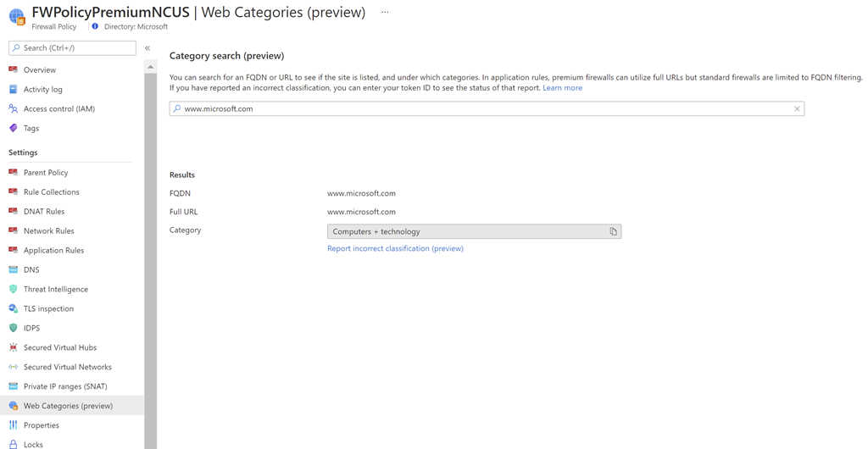Click the Parent Policy firewall icon

(14, 173)
